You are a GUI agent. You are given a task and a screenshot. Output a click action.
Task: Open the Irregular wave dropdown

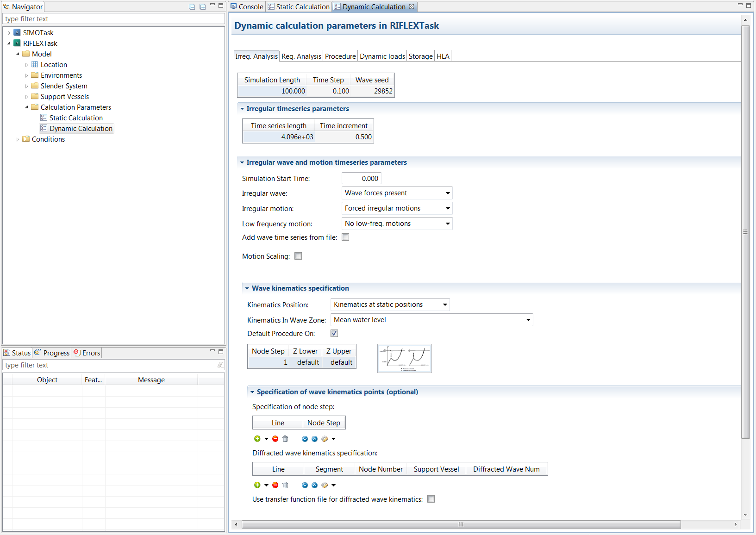[397, 193]
